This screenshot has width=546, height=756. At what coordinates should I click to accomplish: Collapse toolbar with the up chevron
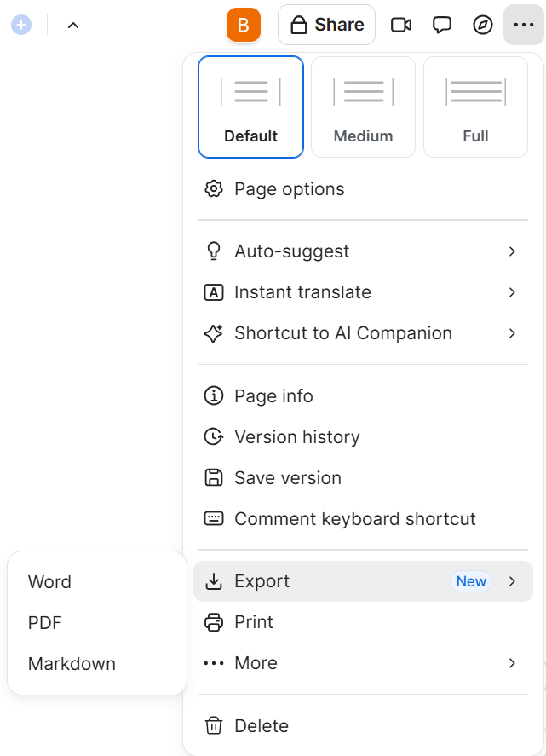coord(73,25)
